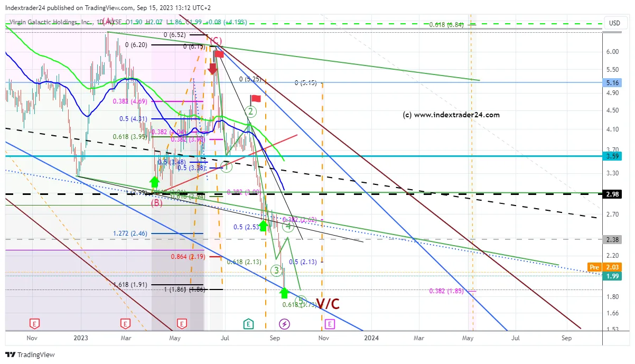This screenshot has width=635, height=364.
Task: Click the 0.382 (1.85) Fibonacci label
Action: point(446,291)
